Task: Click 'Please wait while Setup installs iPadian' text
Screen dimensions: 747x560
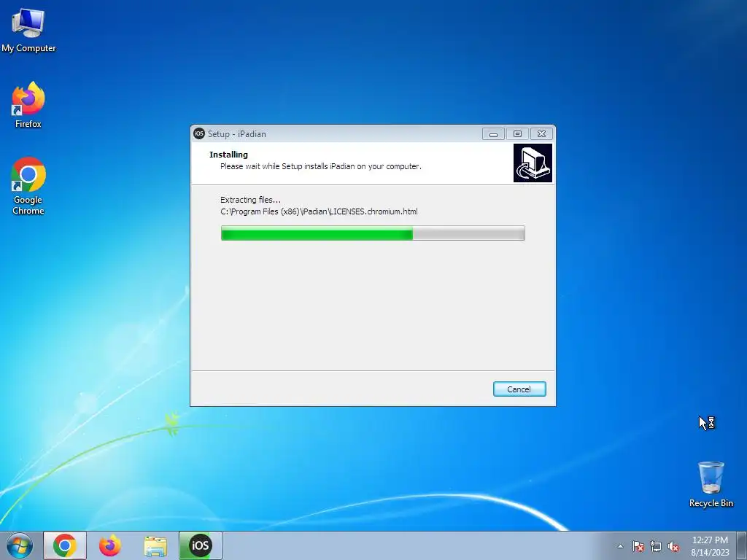Action: [321, 166]
